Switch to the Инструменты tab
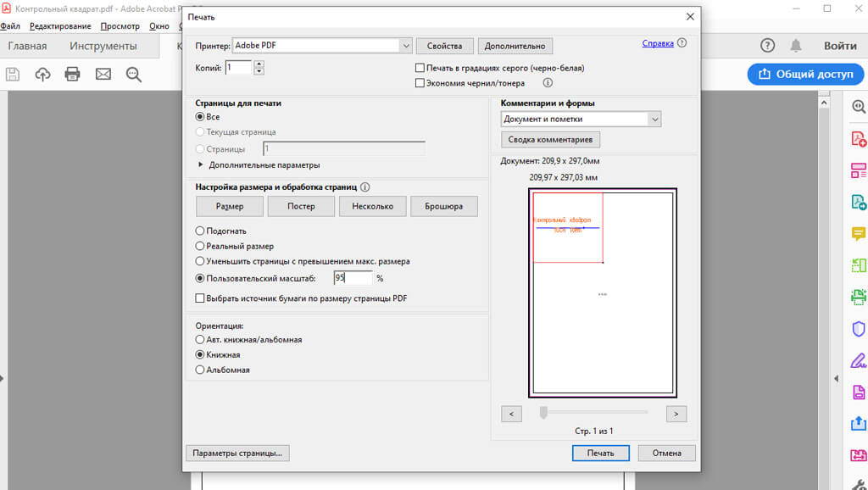868x490 pixels. (103, 46)
